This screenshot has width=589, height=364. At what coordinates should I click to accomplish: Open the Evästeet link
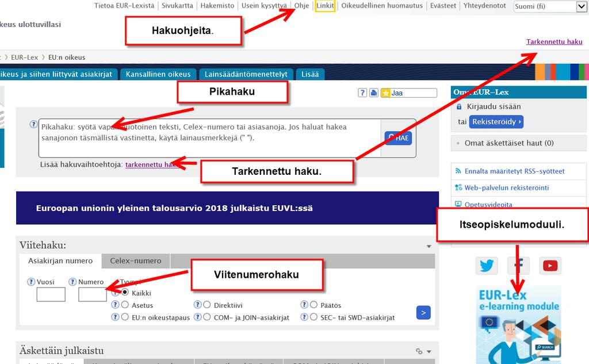coord(443,6)
